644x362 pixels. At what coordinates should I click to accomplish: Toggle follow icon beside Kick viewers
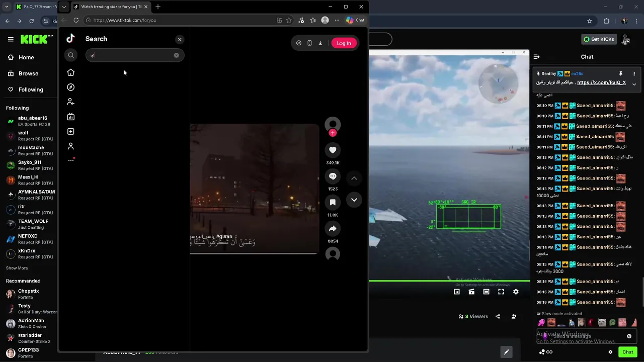point(514,317)
